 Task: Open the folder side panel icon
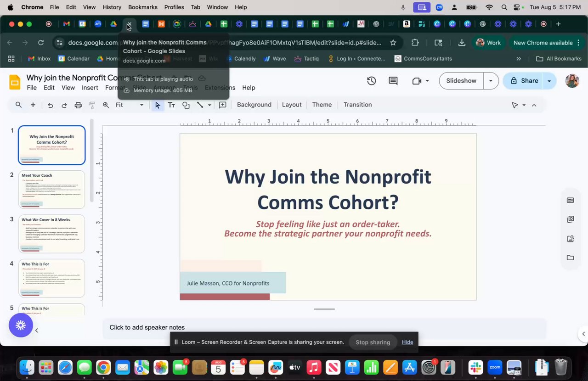click(571, 258)
